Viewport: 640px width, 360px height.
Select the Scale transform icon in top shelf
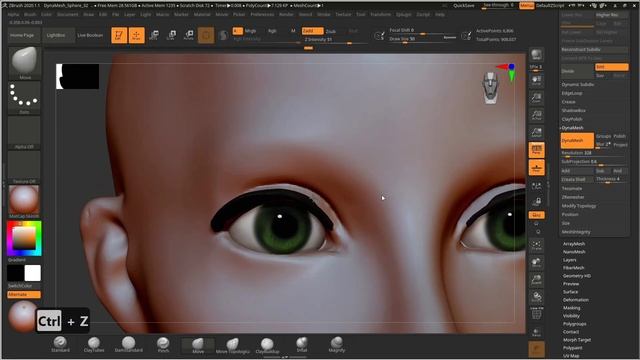click(171, 35)
